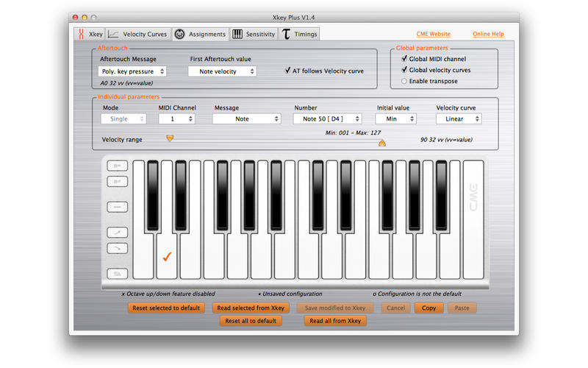Click the 'Min: 001 – Max: 127' text

[353, 132]
